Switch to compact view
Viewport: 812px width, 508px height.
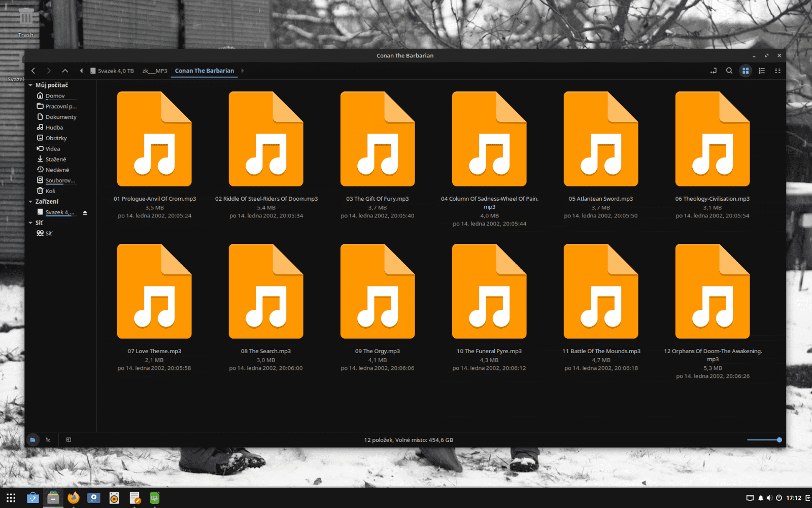777,71
